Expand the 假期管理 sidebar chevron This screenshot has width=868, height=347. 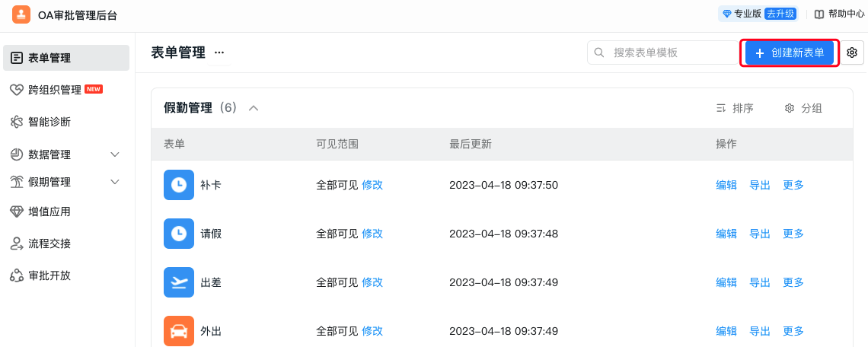[x=115, y=182]
